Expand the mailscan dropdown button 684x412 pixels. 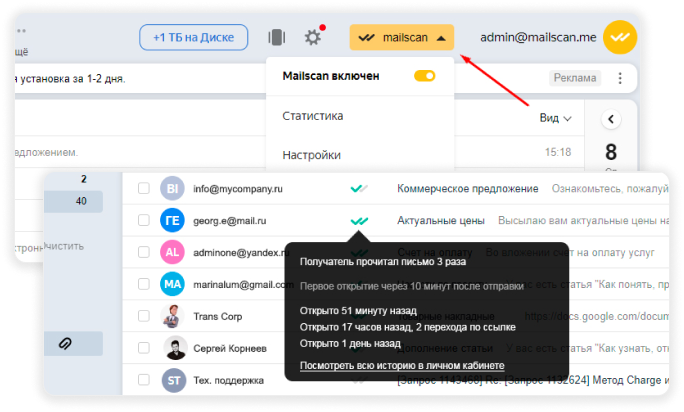(403, 38)
